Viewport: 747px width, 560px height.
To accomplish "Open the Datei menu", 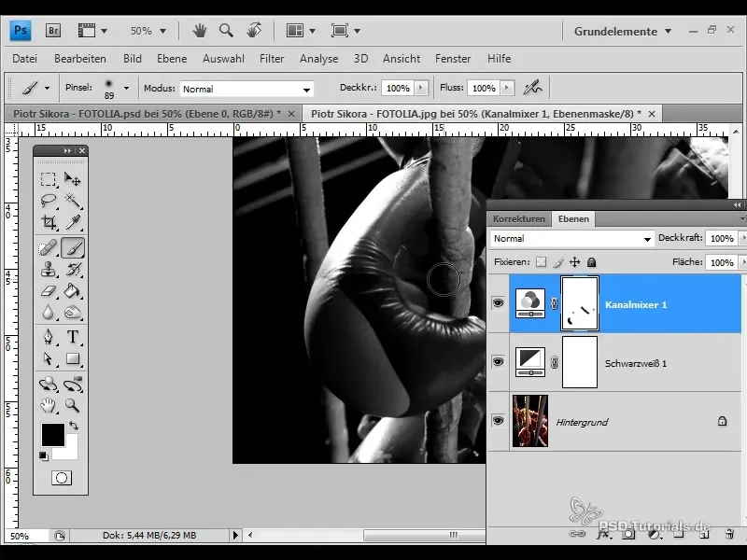I will point(25,59).
